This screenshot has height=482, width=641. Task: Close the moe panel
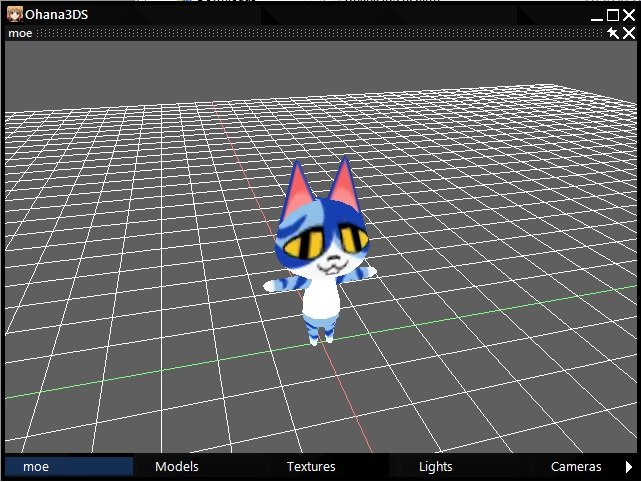tap(629, 33)
